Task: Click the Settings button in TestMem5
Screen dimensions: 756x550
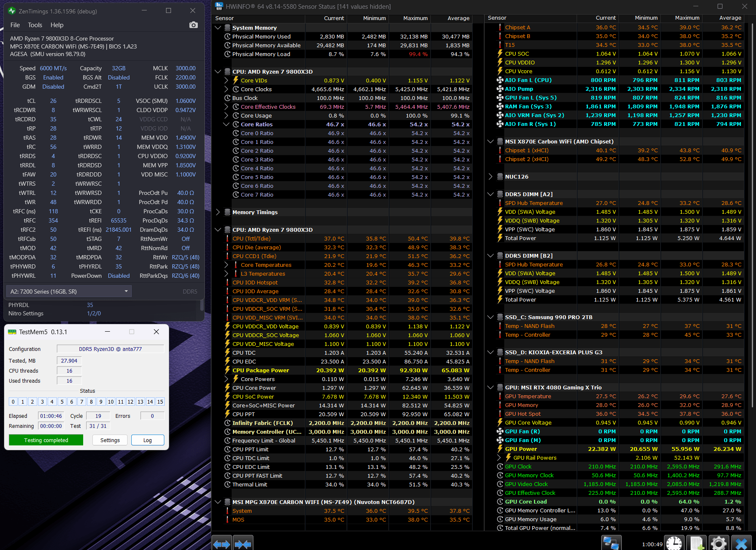Action: click(110, 440)
